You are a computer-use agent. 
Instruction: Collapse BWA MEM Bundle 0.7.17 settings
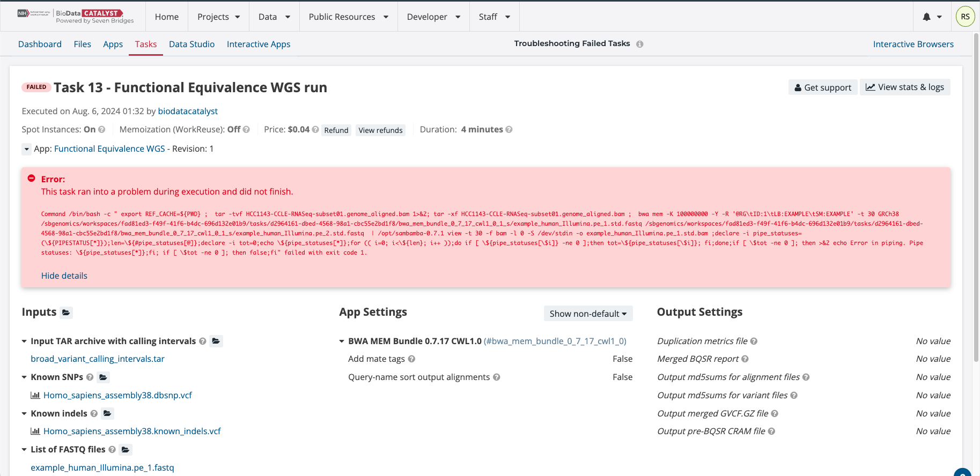pos(342,341)
